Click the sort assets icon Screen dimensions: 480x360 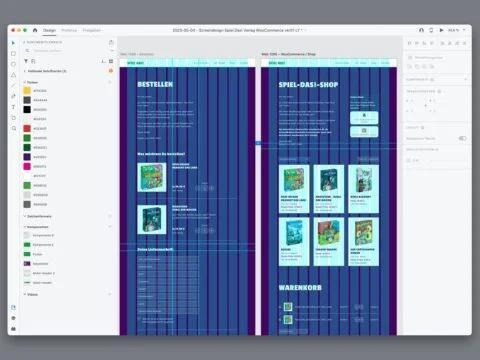(x=33, y=61)
